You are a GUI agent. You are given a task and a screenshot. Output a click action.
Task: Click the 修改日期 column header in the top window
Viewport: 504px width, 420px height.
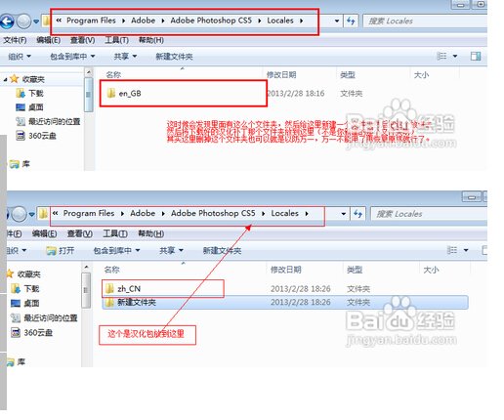(x=281, y=75)
